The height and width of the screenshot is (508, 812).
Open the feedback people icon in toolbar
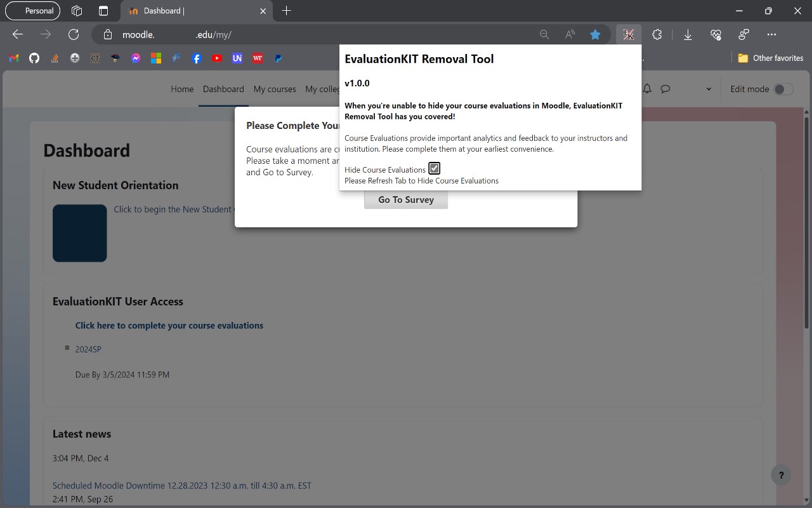[x=744, y=35]
